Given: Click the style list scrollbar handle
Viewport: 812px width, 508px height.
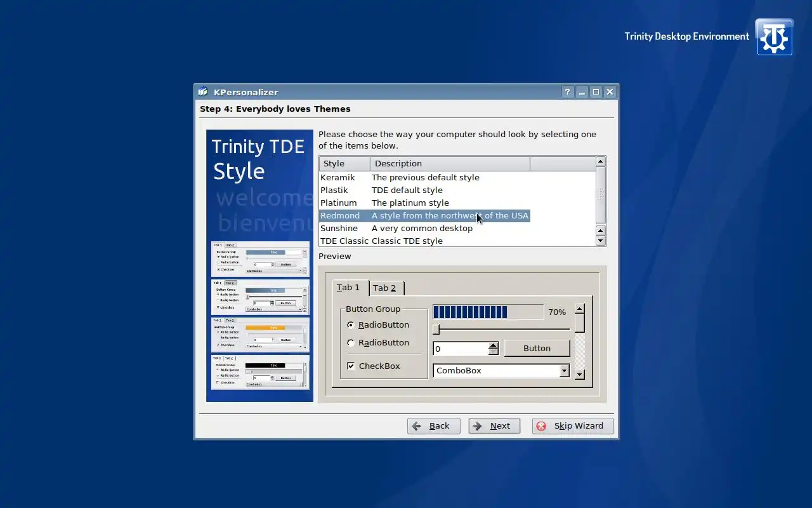Looking at the screenshot, I should pyautogui.click(x=600, y=194).
